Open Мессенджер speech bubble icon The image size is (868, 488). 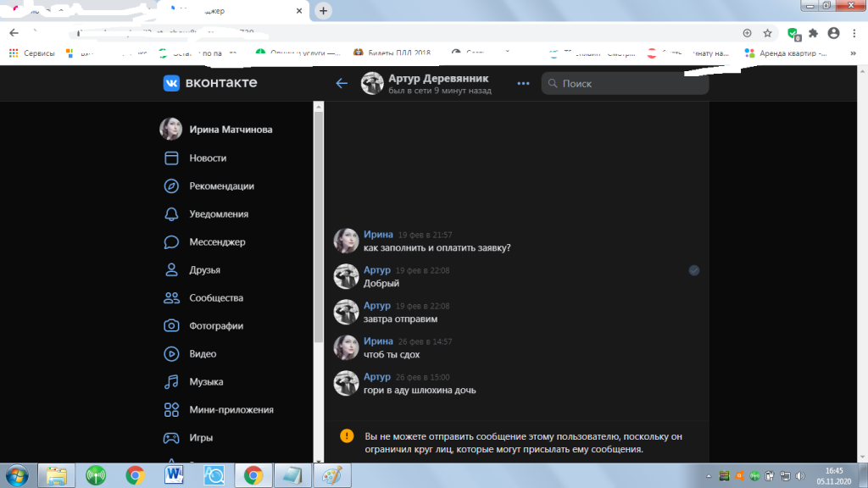[171, 242]
